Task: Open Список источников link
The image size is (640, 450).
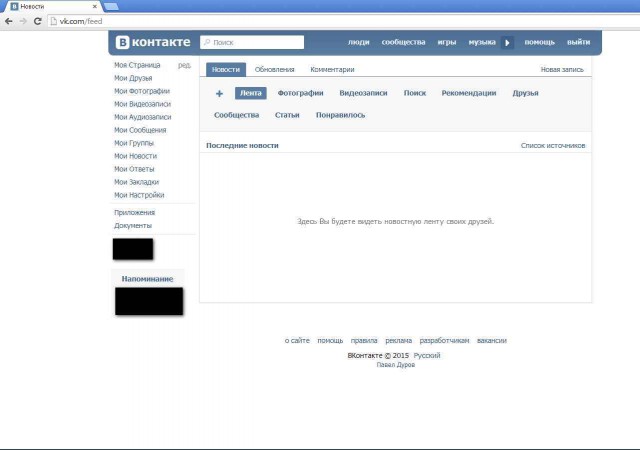Action: click(x=553, y=145)
